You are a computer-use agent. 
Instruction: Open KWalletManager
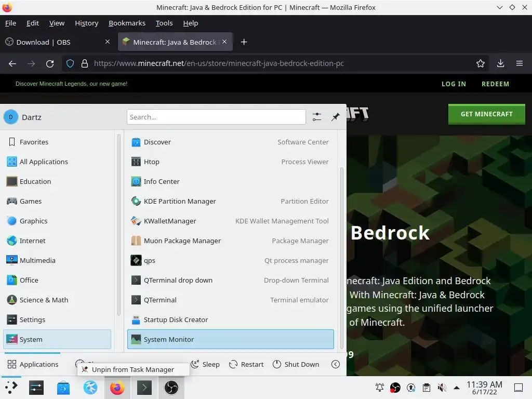coord(230,221)
